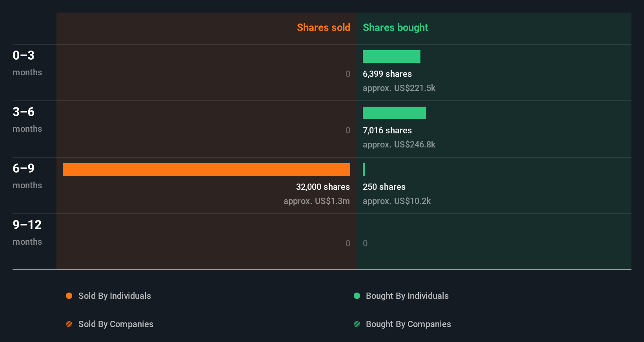
Task: Select the Sold By Individuals legend label
Action: 115,296
